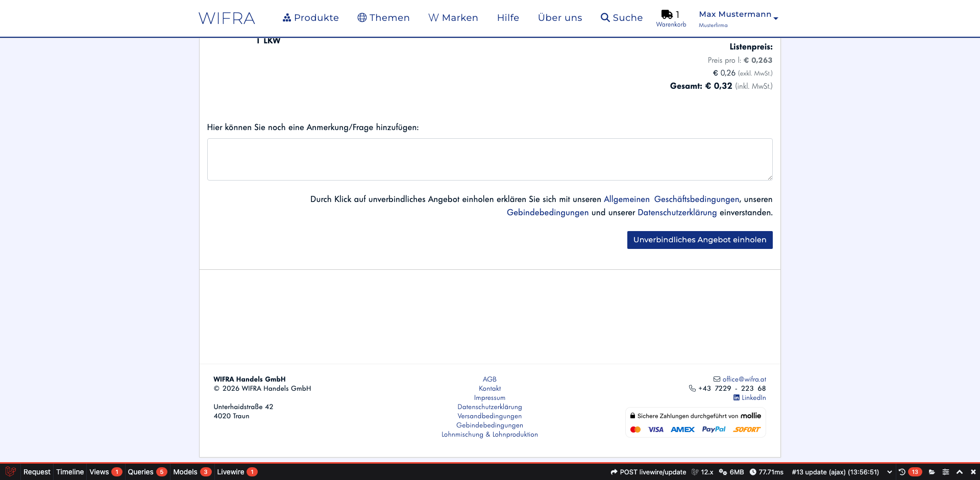Click Unverbindliches Angebot einholen
The image size is (980, 480).
[699, 240]
